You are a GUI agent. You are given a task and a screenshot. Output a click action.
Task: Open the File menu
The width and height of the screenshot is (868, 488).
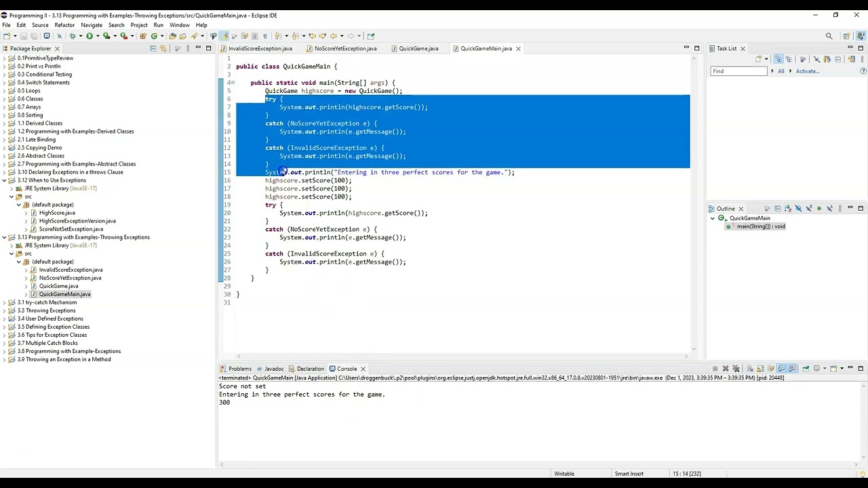[x=6, y=25]
